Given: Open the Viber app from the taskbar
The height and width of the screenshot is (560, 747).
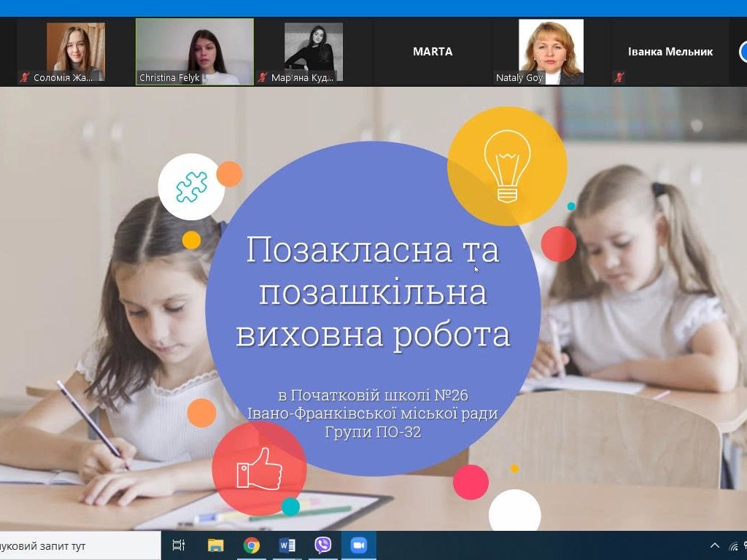Looking at the screenshot, I should (x=322, y=545).
